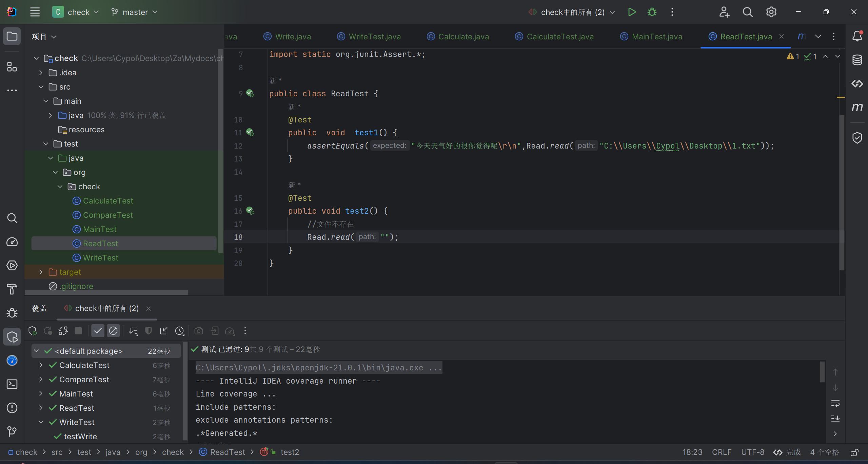Click the test history clock icon
The width and height of the screenshot is (868, 464).
coord(179,331)
